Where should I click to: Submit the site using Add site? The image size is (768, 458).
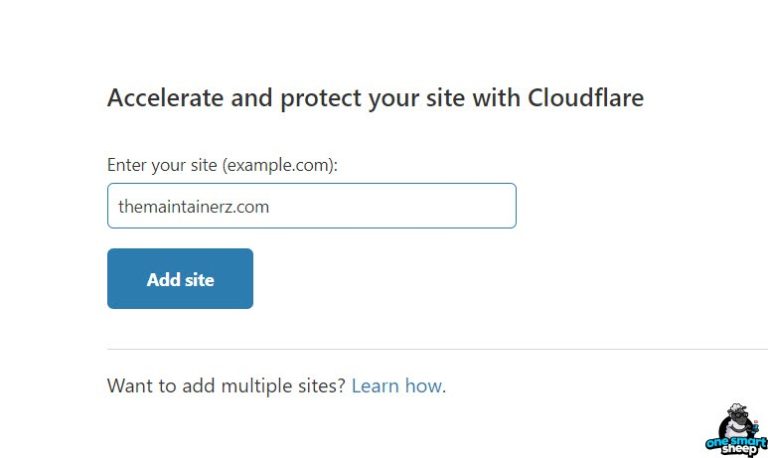(x=180, y=279)
